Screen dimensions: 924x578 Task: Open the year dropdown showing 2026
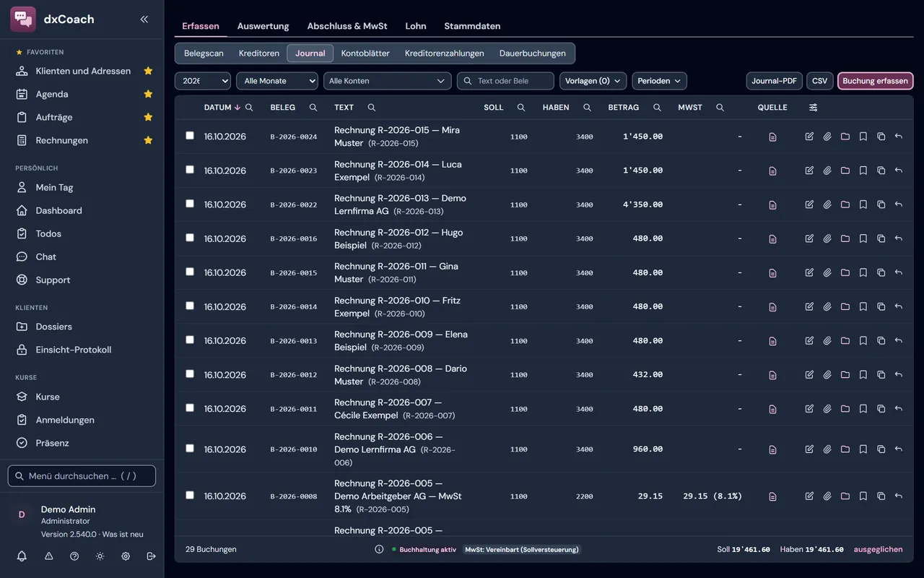point(203,81)
